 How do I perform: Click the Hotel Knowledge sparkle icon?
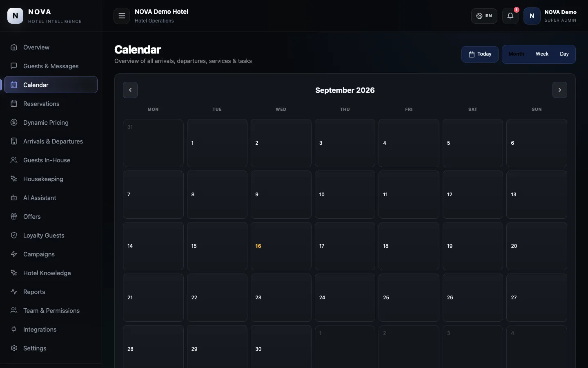tap(14, 273)
